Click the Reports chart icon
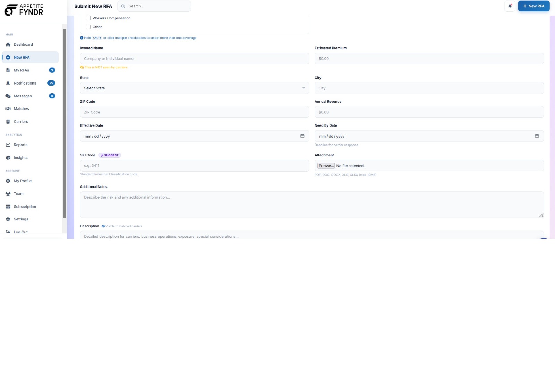 (8, 145)
